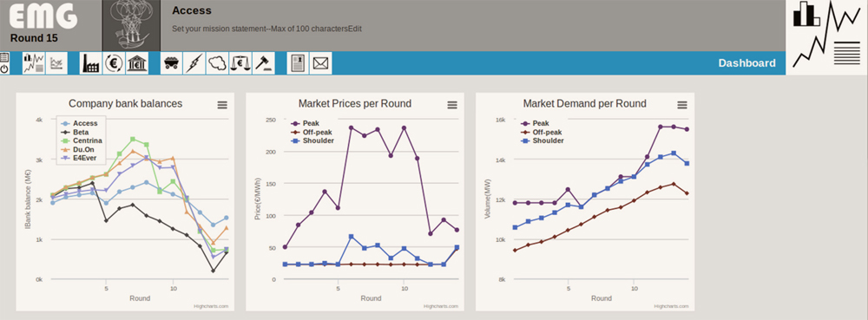
Task: Open the lightning bolt electricity icon
Action: coord(194,63)
